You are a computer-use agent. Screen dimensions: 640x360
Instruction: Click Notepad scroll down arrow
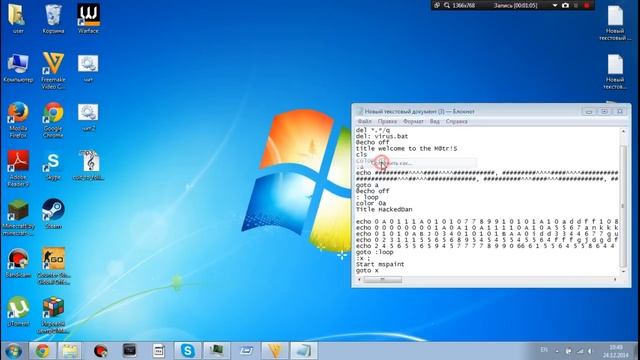click(x=623, y=271)
